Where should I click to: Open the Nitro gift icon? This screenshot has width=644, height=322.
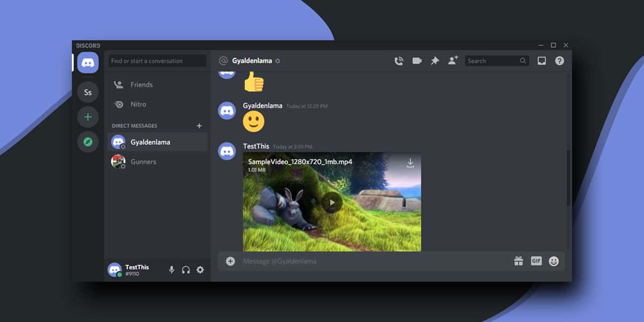coord(518,261)
